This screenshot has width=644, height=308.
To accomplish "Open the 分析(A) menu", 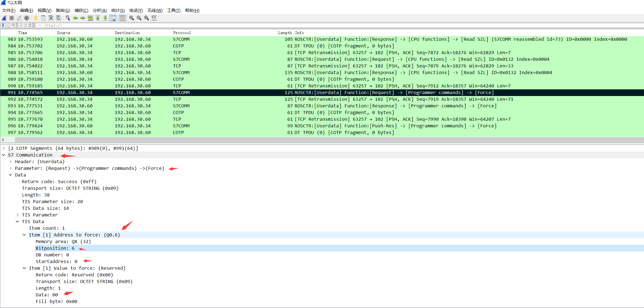I will click(x=99, y=10).
